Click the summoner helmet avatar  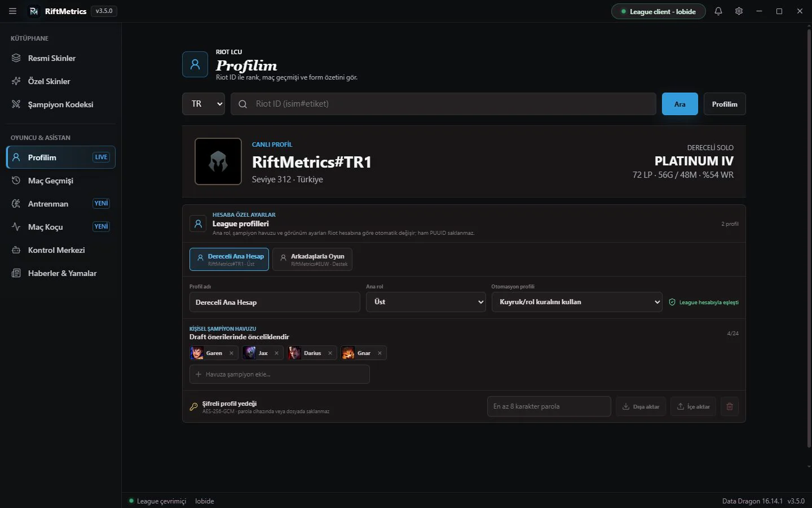point(218,161)
